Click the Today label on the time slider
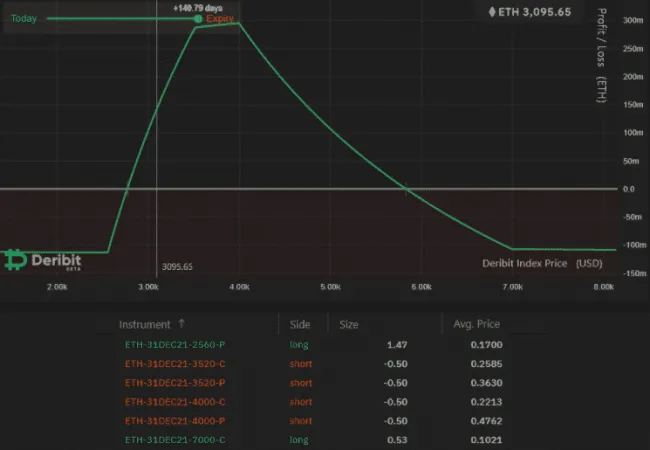The image size is (650, 450). pyautogui.click(x=24, y=19)
